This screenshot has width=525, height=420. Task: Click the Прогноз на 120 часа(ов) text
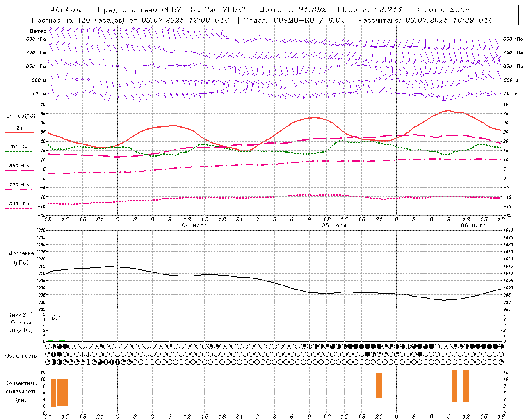point(79,20)
